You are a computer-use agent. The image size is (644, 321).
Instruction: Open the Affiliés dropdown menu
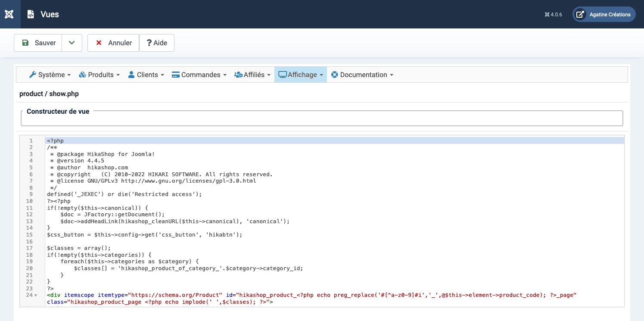point(252,75)
